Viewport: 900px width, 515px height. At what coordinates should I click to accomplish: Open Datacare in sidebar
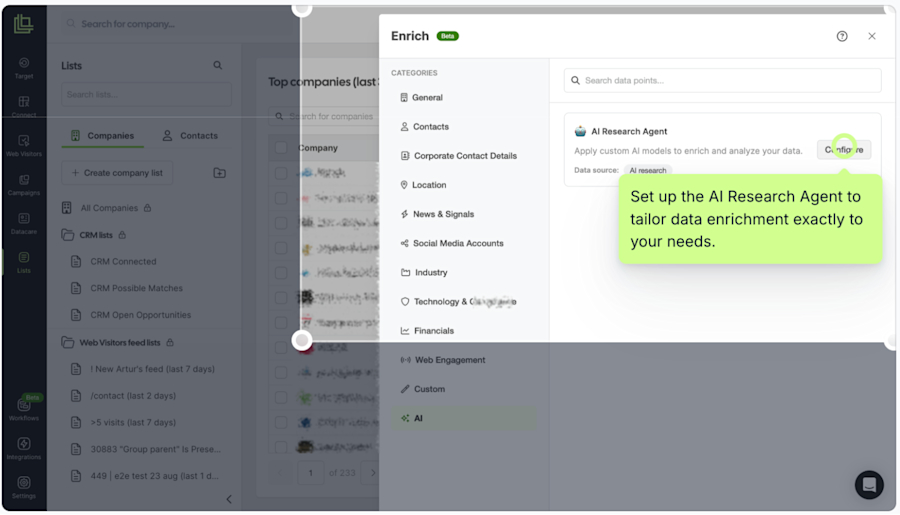point(24,223)
